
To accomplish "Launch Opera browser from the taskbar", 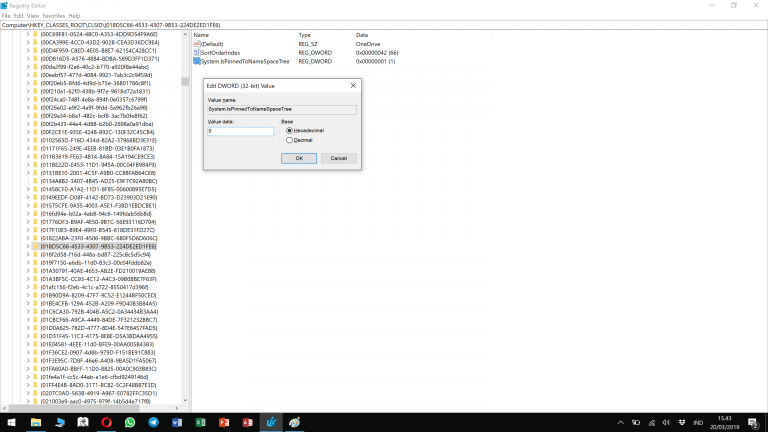I will (107, 422).
